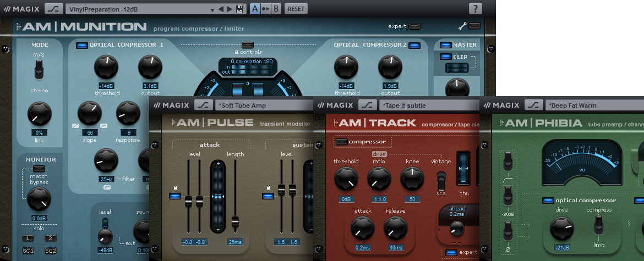Click the 0% link value field
This screenshot has height=261, width=644.
pos(40,133)
